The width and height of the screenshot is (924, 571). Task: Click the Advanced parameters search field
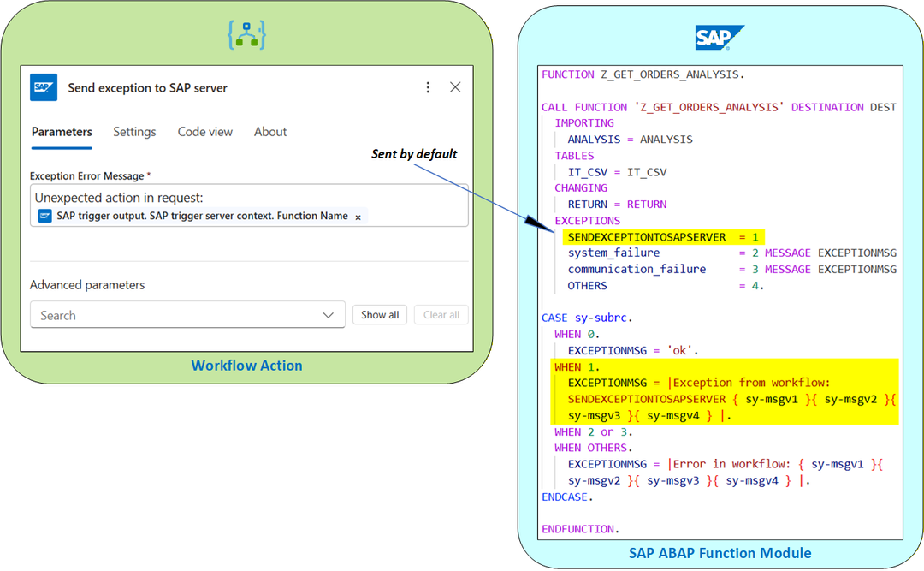pyautogui.click(x=187, y=315)
